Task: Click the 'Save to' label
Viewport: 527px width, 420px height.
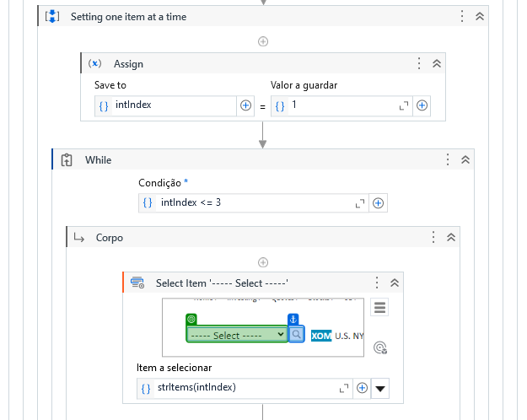Action: pyautogui.click(x=110, y=85)
